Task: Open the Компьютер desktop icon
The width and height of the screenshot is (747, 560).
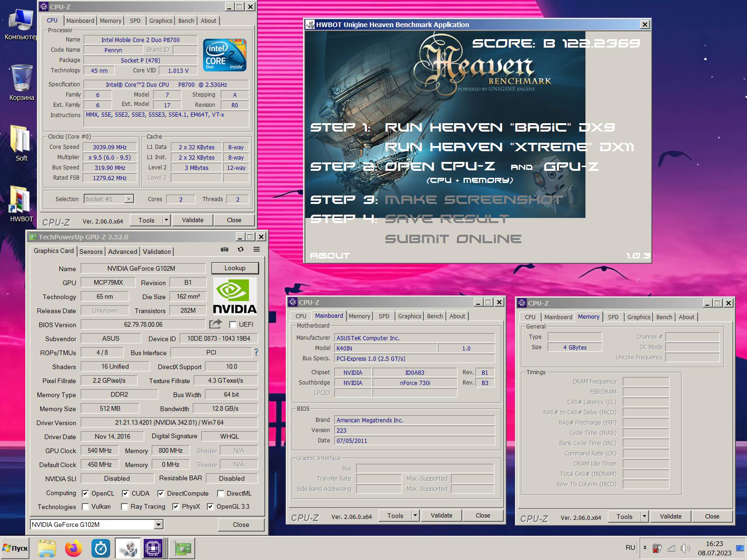Action: click(21, 24)
